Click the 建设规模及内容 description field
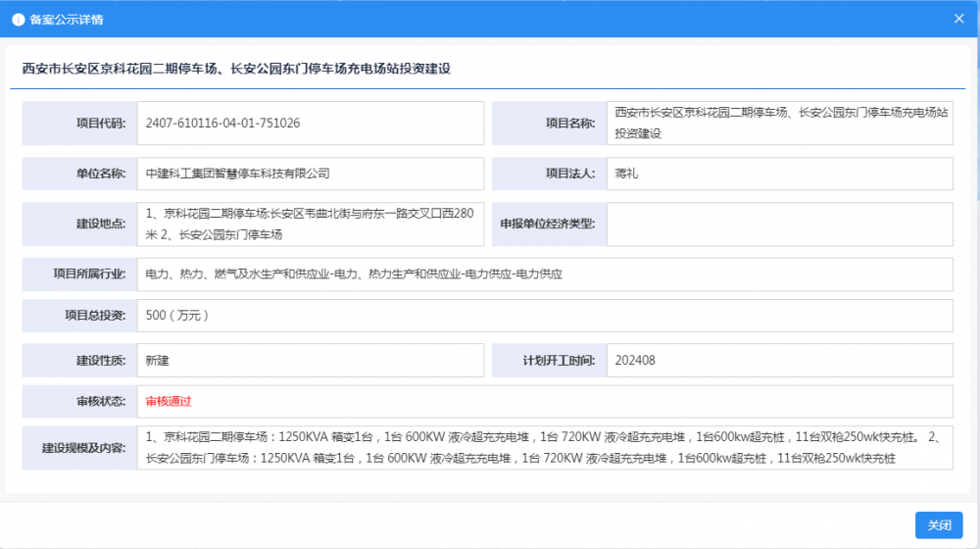This screenshot has width=980, height=549. pyautogui.click(x=545, y=448)
